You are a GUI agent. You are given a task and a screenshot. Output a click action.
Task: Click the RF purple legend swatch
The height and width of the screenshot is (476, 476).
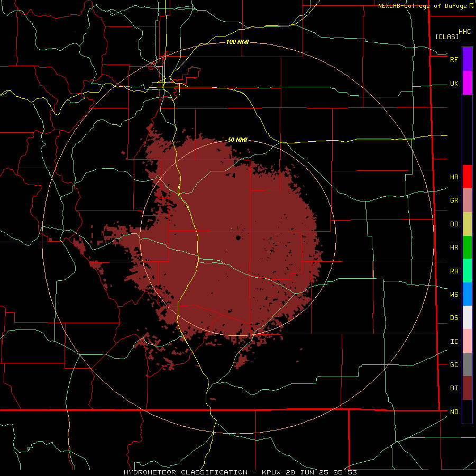point(467,59)
